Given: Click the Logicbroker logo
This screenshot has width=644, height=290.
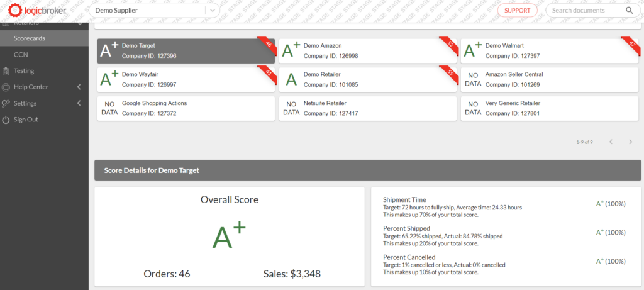Looking at the screenshot, I should tap(37, 10).
